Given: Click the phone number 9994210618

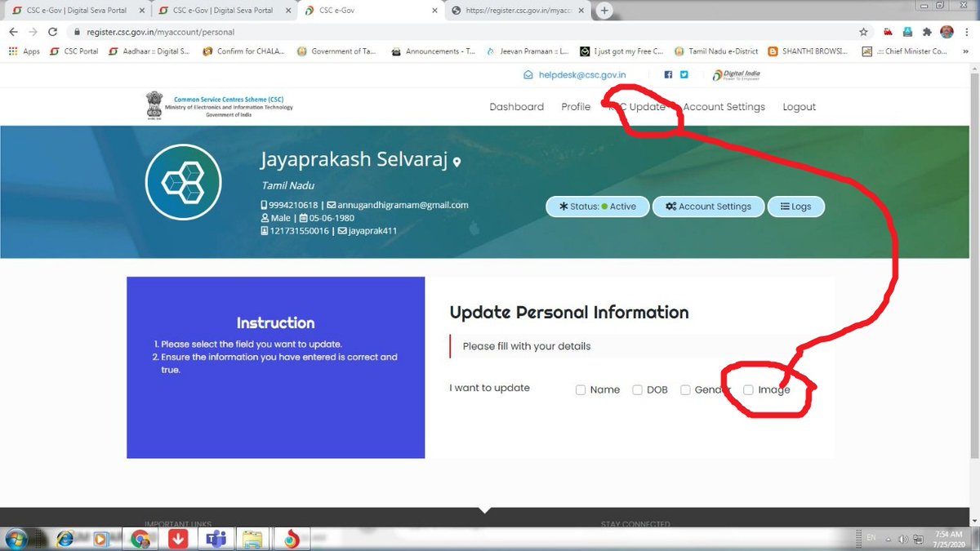Looking at the screenshot, I should tap(293, 205).
